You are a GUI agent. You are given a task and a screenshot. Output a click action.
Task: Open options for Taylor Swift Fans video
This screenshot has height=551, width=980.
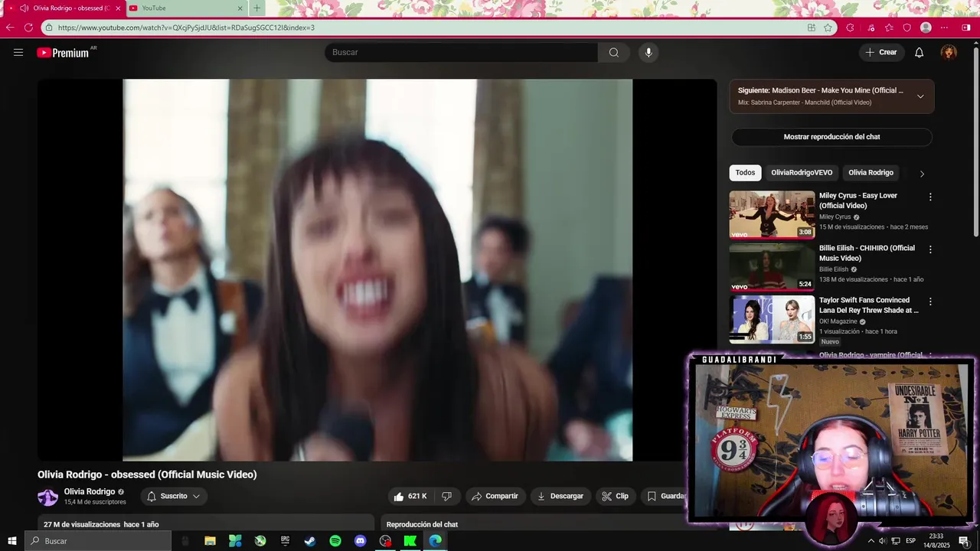pyautogui.click(x=930, y=302)
